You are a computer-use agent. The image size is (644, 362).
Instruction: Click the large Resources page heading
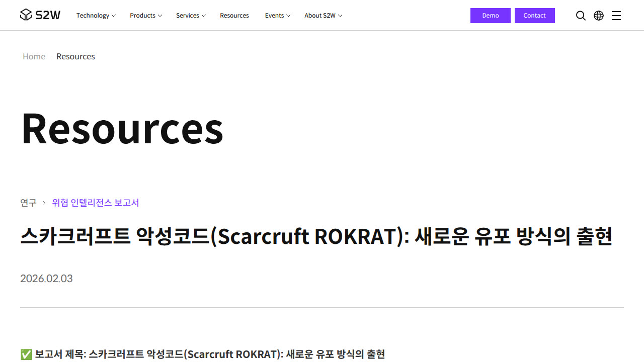coord(122,128)
